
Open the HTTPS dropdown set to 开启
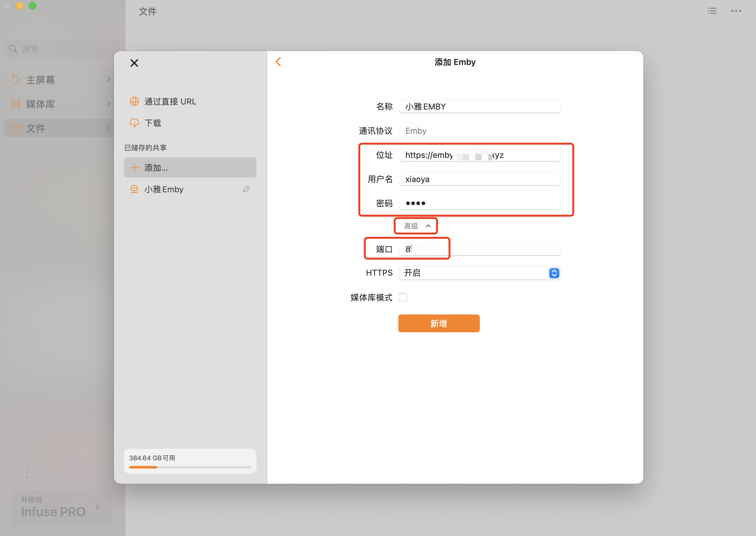479,273
